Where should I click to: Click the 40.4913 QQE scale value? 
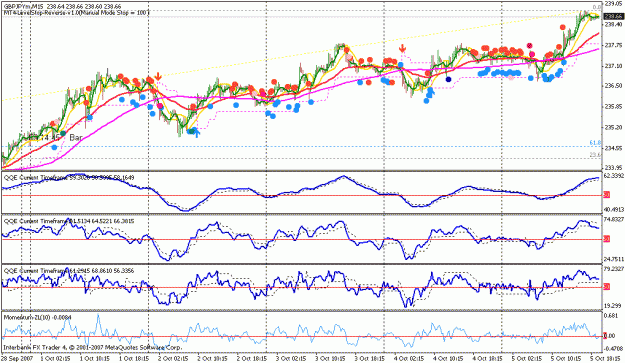coord(614,210)
